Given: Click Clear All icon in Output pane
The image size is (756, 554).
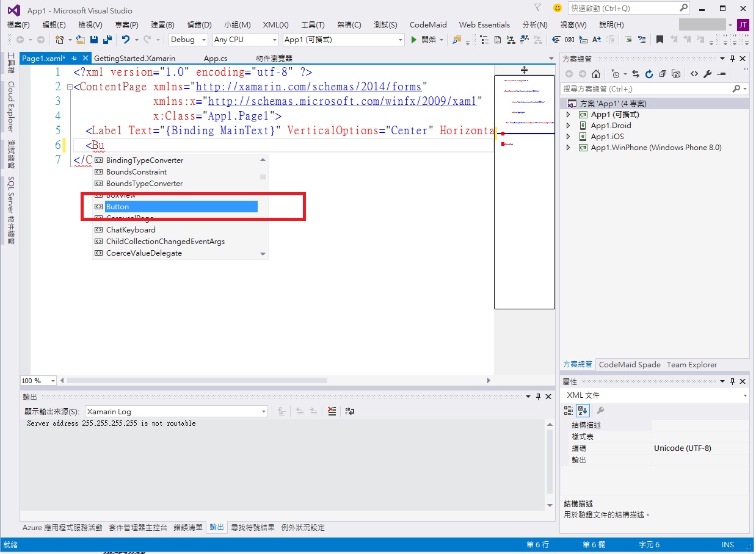Looking at the screenshot, I should click(332, 411).
